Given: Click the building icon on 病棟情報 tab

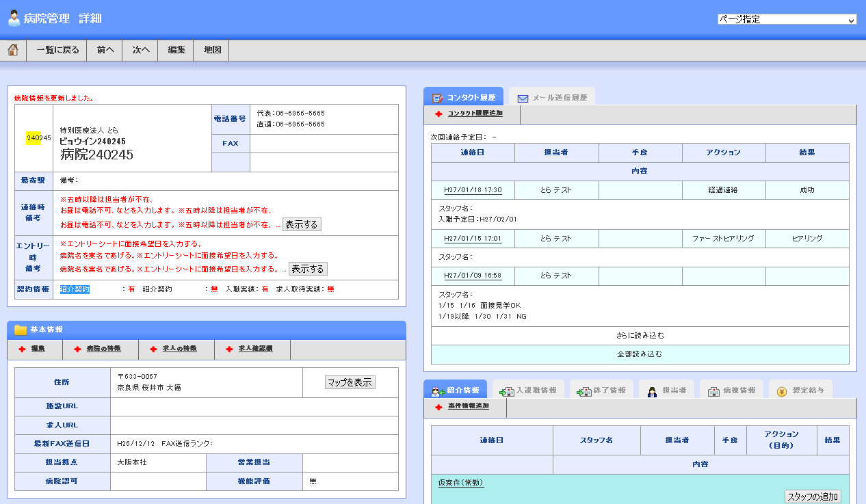Looking at the screenshot, I should [713, 391].
